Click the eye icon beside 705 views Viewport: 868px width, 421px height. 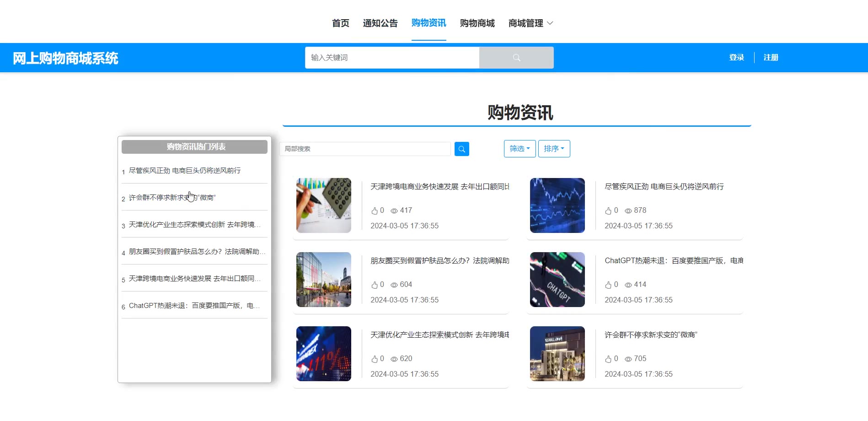[x=628, y=359]
